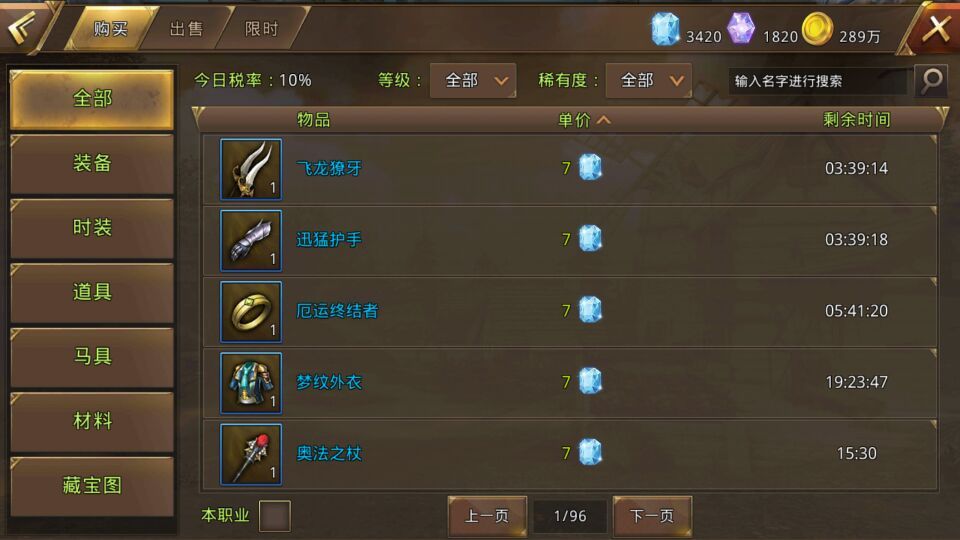The image size is (960, 540).
Task: Sort by 单价 column arrow
Action: tap(604, 120)
